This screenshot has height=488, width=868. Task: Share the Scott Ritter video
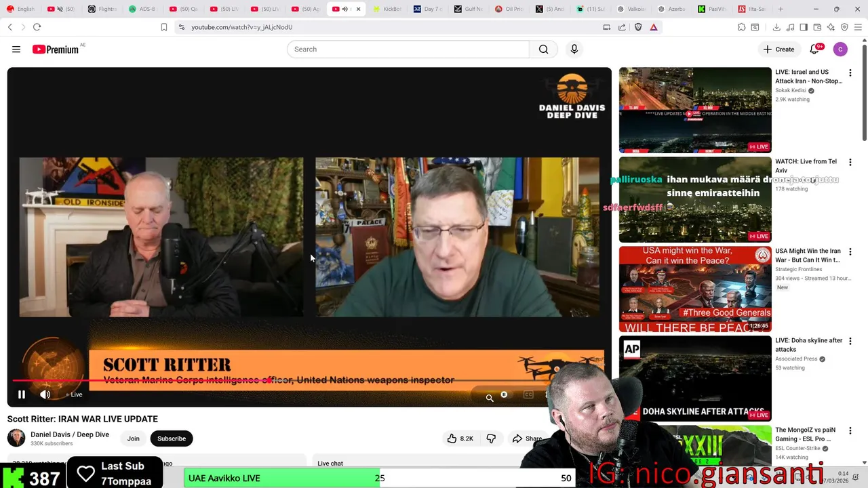click(x=528, y=439)
